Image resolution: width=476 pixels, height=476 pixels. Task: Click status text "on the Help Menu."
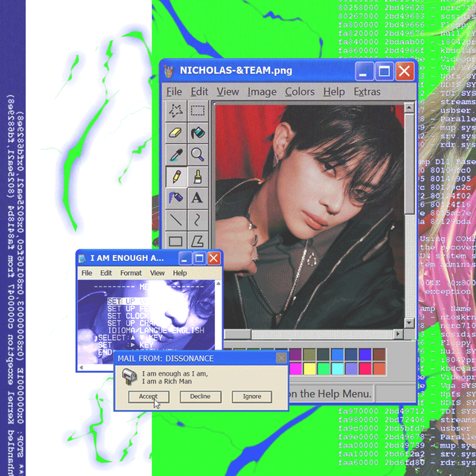[x=330, y=393]
